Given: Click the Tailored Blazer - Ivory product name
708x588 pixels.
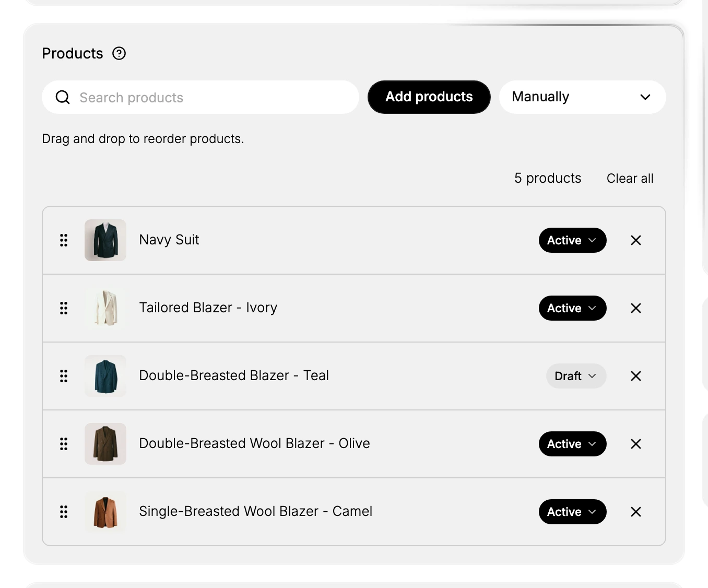Looking at the screenshot, I should (x=208, y=308).
